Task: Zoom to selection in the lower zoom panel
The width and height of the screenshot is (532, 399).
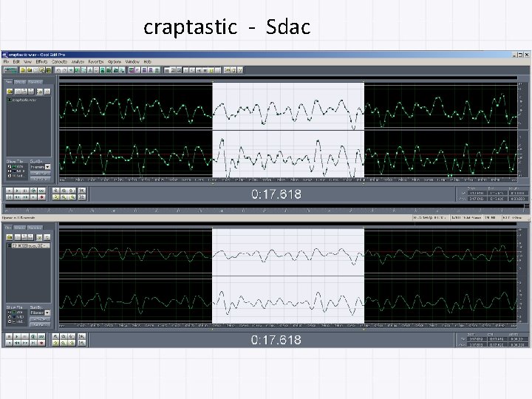Action: coord(55,343)
